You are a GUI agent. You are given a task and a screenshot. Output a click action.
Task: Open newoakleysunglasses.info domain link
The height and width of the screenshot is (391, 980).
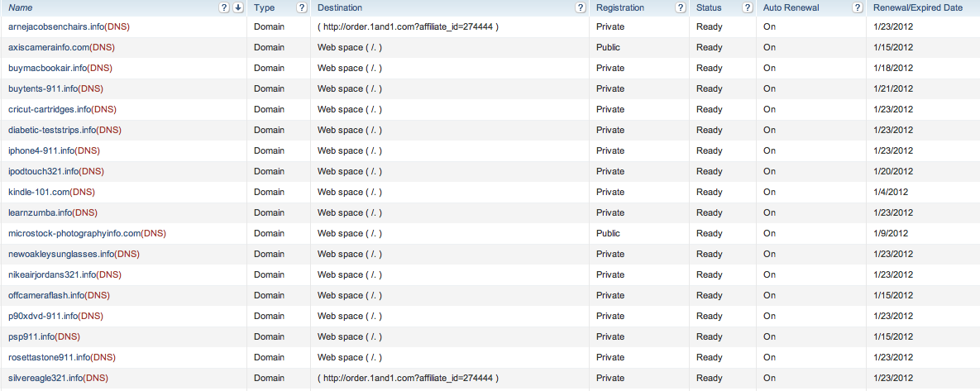(61, 254)
